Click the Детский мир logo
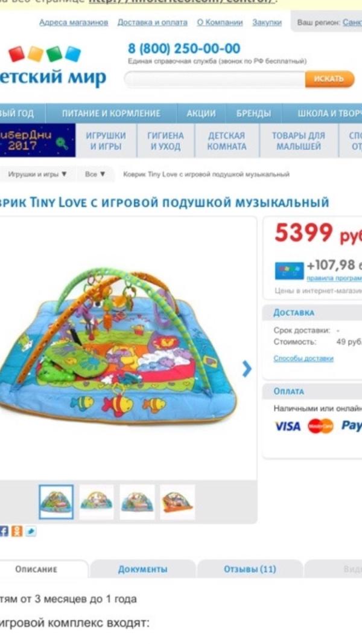 [53, 66]
